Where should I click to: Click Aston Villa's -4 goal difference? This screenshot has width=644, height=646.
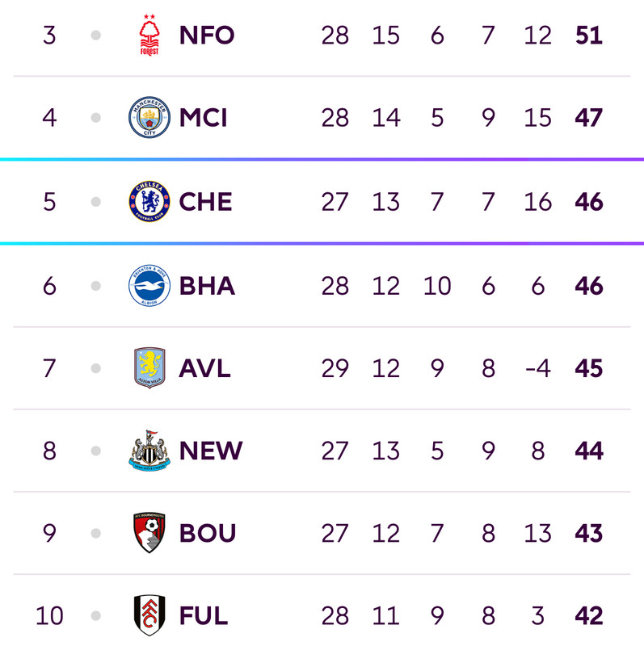(538, 368)
